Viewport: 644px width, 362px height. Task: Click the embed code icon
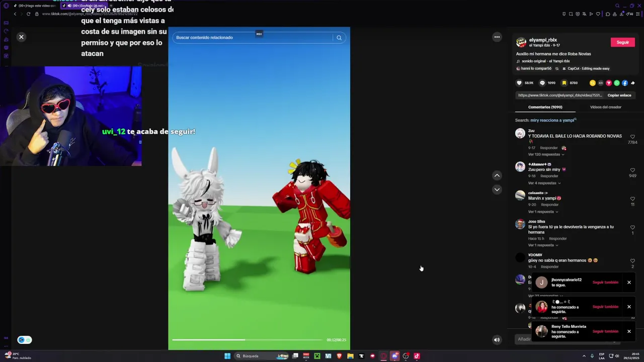pos(600,83)
